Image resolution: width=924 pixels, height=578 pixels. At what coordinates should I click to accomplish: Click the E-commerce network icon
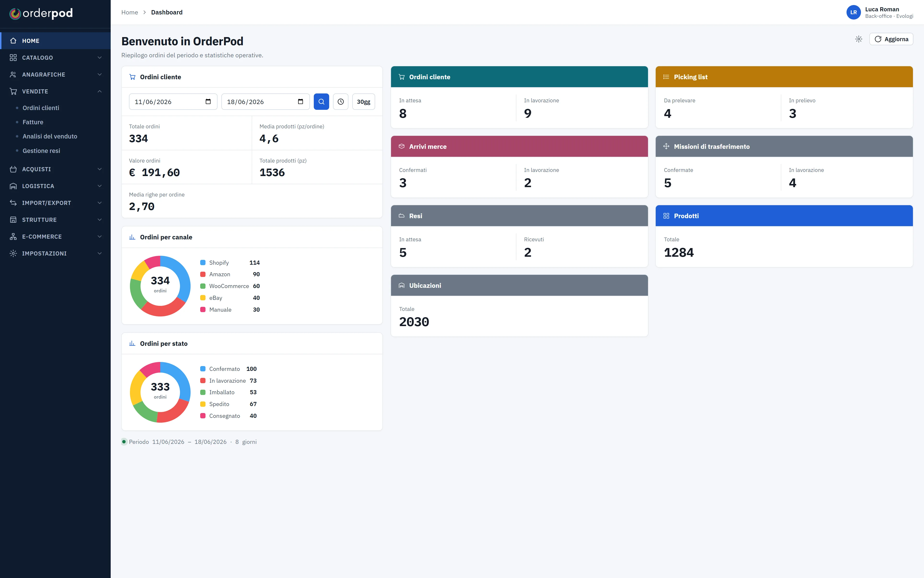tap(13, 237)
